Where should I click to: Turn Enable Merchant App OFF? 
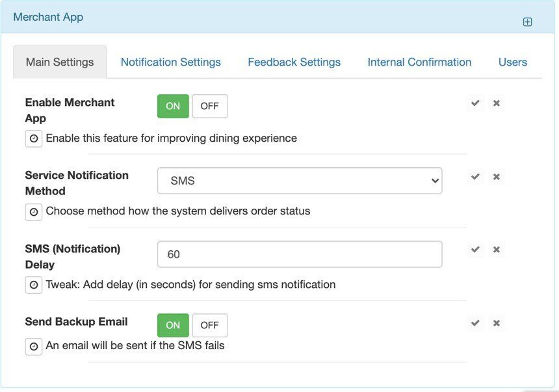coord(209,107)
